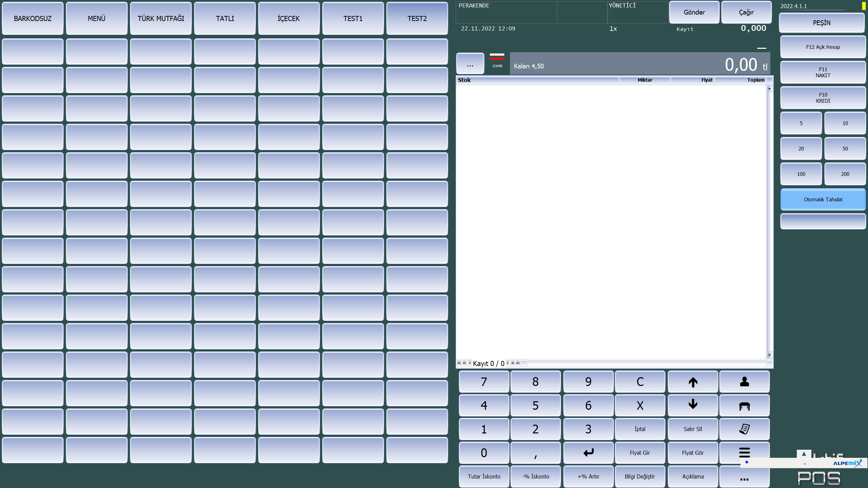Click F12 Açık Hesap button

tap(823, 47)
